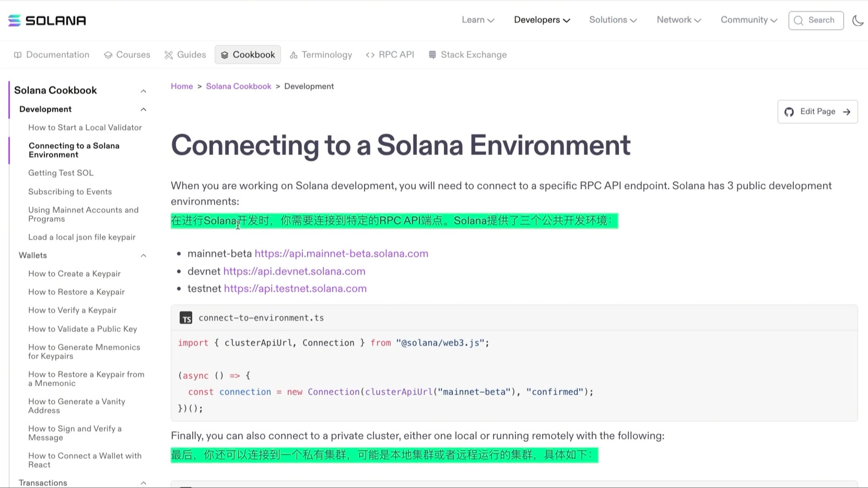Click the Stack Exchange icon
This screenshot has height=488, width=868.
[432, 55]
